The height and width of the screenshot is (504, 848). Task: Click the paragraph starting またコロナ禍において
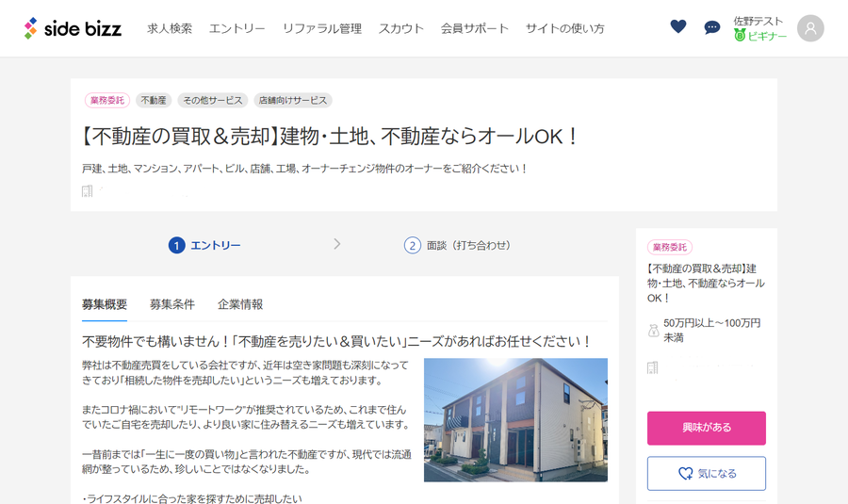247,417
